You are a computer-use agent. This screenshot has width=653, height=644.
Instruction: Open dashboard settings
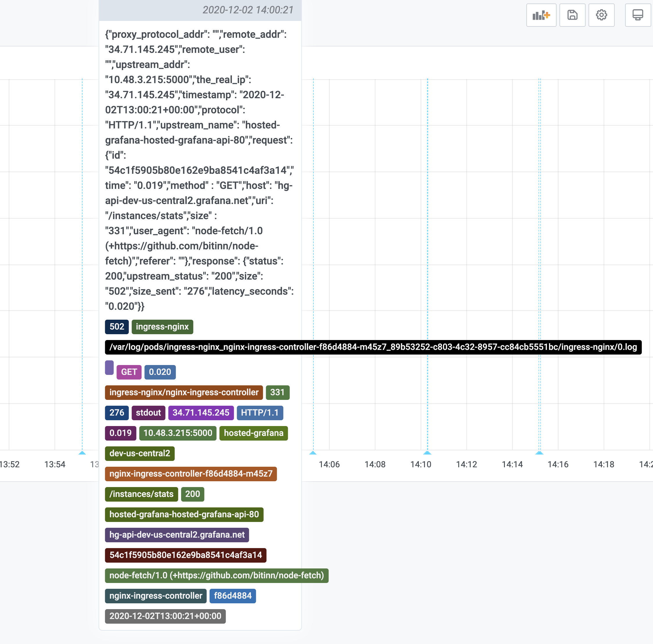point(601,15)
